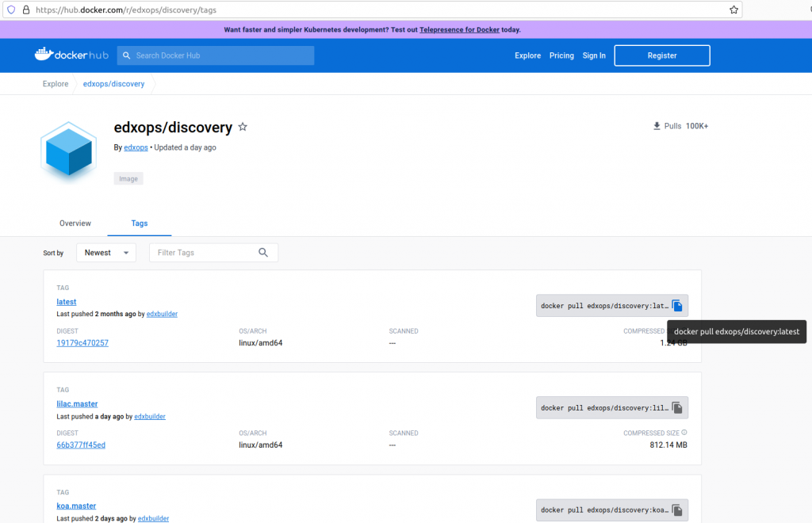
Task: Open the koa.master tag link
Action: [x=76, y=506]
